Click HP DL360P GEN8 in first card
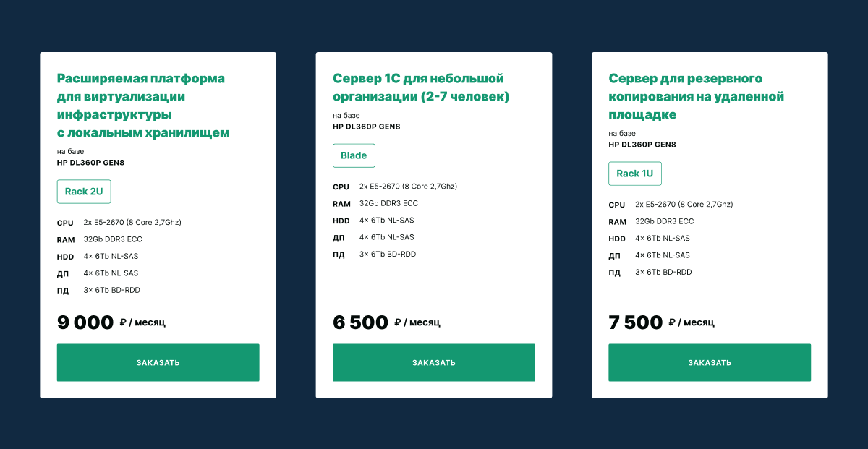Viewport: 868px width, 449px height. pyautogui.click(x=90, y=163)
